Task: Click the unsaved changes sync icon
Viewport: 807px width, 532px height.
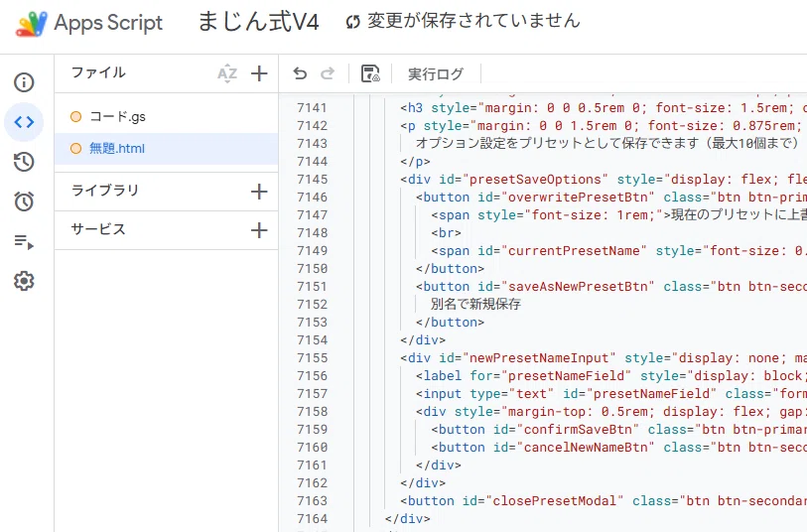Action: (x=353, y=22)
